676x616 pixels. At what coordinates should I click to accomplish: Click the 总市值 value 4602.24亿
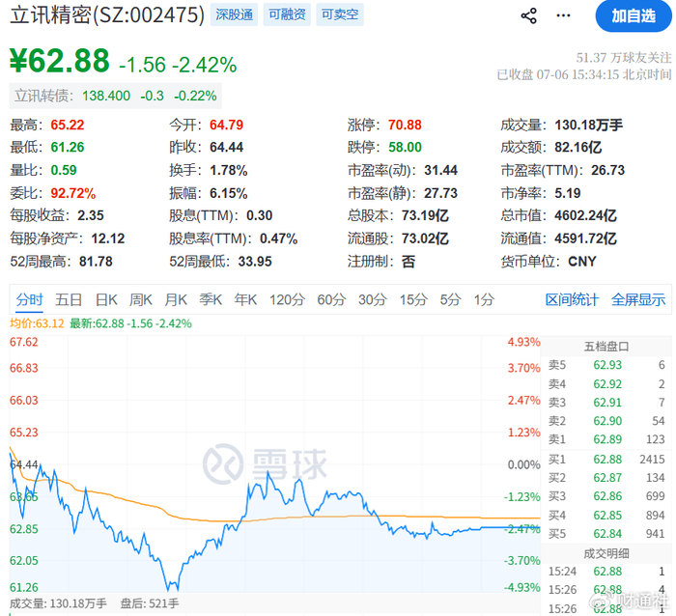pyautogui.click(x=585, y=215)
